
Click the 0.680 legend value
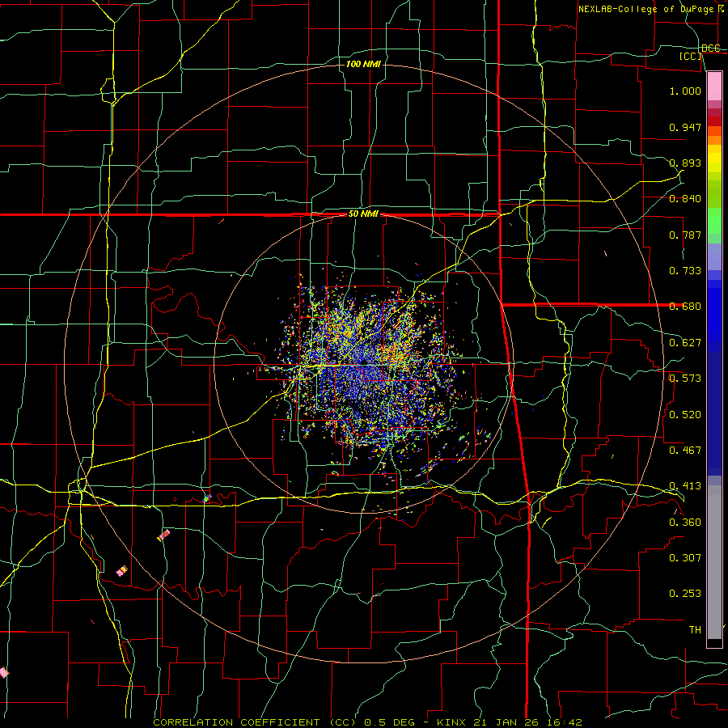click(685, 307)
